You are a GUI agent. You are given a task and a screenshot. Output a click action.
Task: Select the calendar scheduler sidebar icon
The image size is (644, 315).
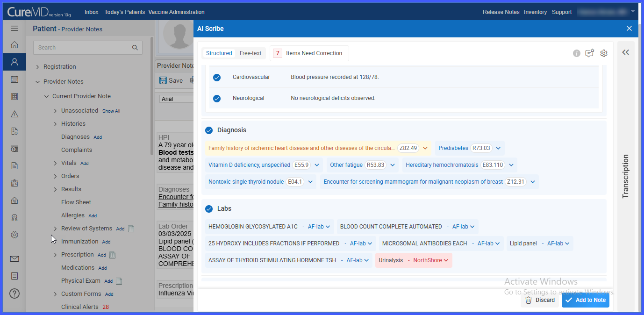14,79
